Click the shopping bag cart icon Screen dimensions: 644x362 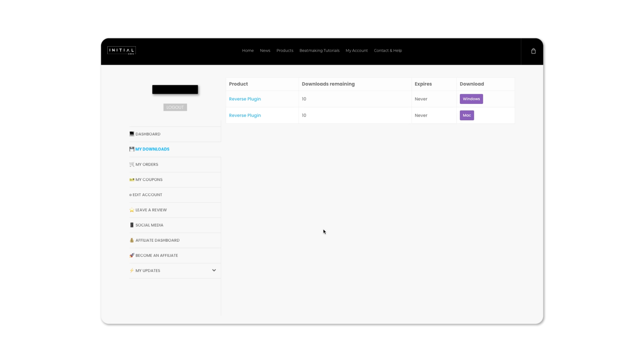[x=533, y=51]
